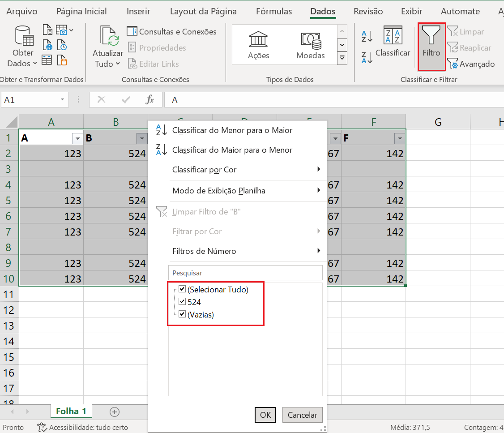
Task: Click the formula bar input area
Action: [334, 100]
